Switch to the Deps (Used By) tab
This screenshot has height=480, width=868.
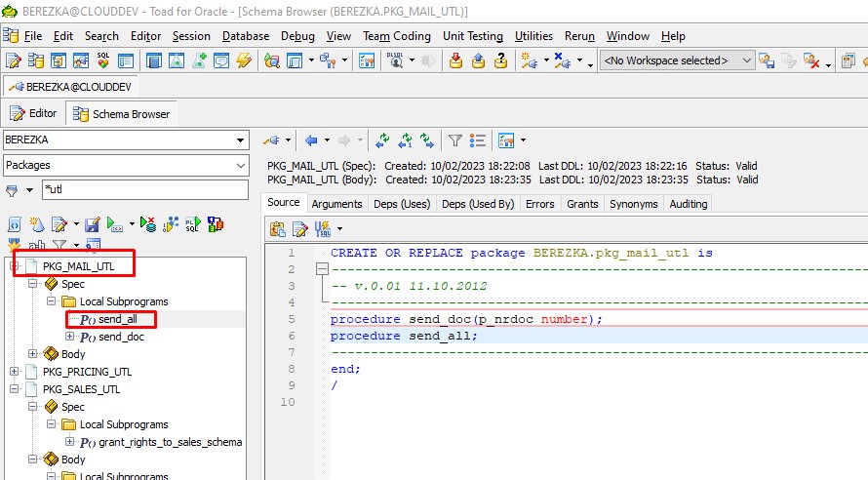click(478, 204)
